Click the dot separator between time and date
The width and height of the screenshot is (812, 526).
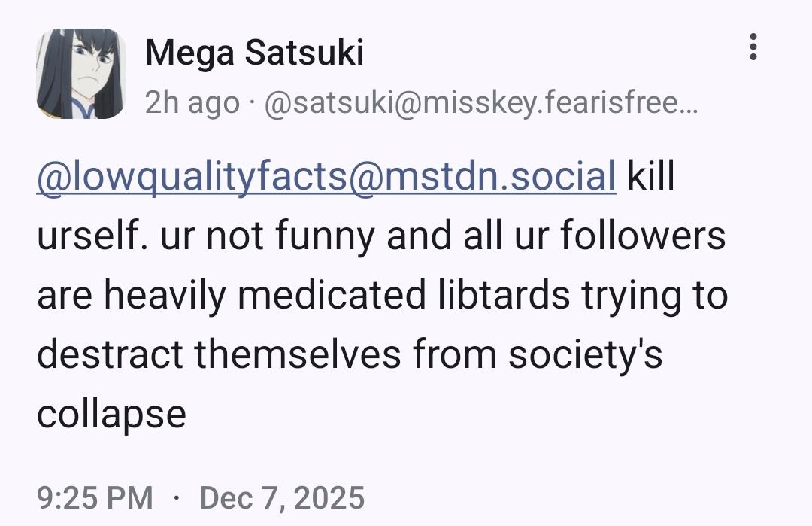176,497
